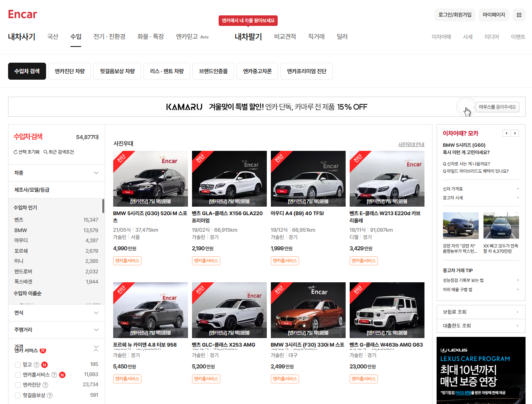
Task: Open help icon next to 믿고
Action: [36, 365]
